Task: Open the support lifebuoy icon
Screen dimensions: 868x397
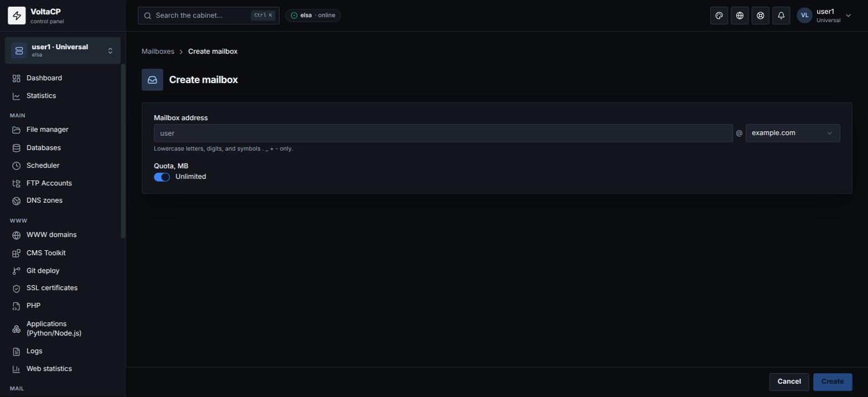Action: tap(761, 16)
